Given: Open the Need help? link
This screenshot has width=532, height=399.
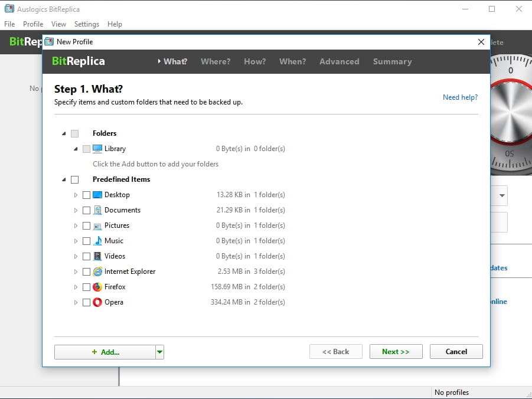Looking at the screenshot, I should (460, 97).
